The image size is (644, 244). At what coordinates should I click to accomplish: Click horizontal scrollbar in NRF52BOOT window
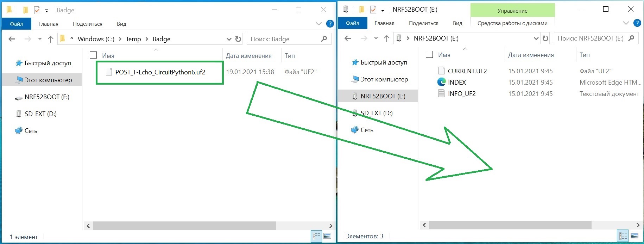tap(510, 225)
